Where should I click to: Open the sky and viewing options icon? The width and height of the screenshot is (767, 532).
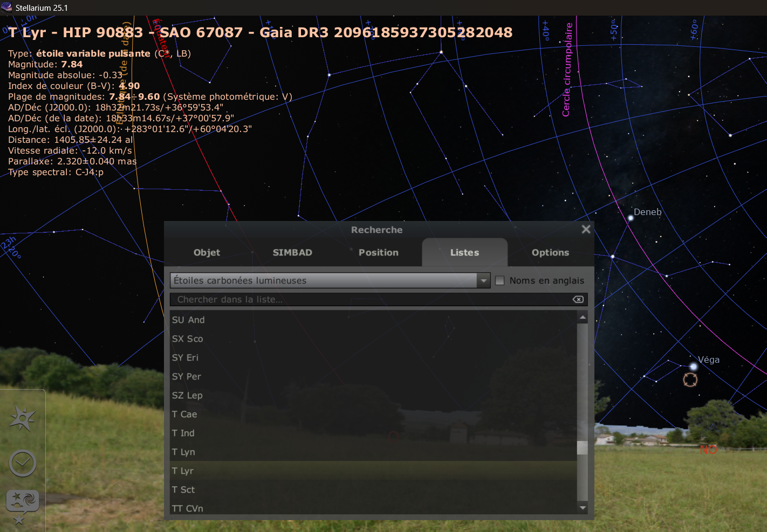coord(23,501)
